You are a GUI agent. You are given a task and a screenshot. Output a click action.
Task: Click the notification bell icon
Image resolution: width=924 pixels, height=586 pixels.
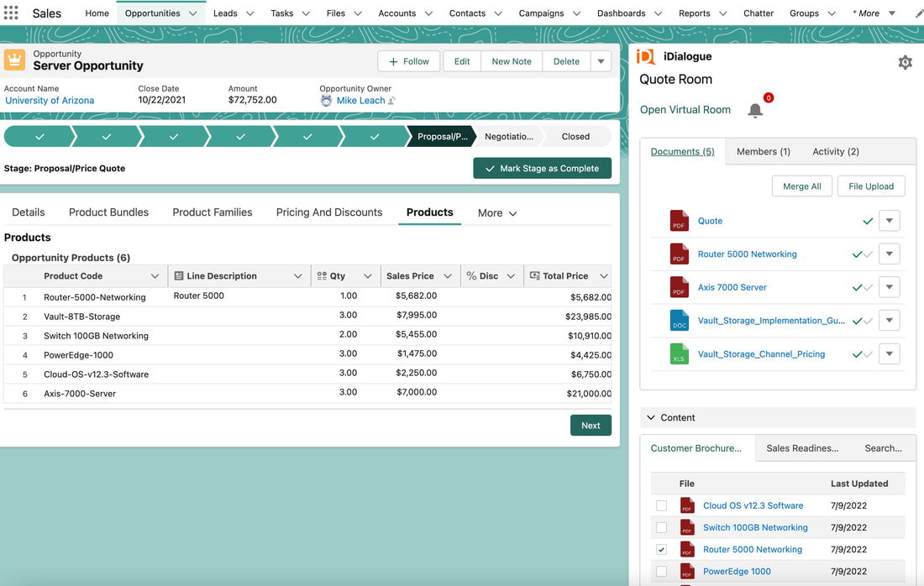755,110
